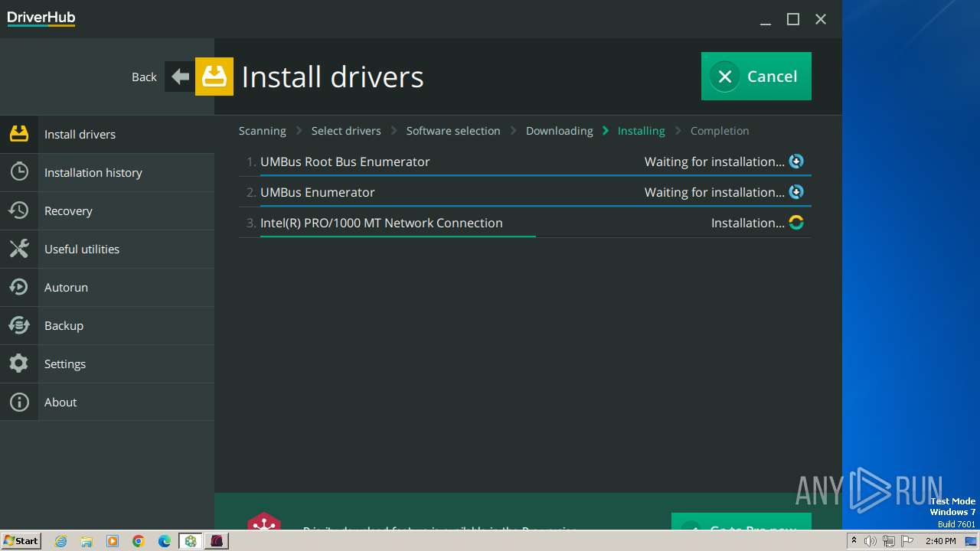Cancel the driver installation
Screen dimensions: 980x551
[756, 76]
